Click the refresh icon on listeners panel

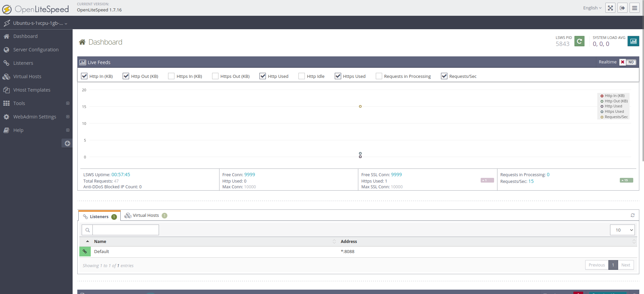pos(633,215)
